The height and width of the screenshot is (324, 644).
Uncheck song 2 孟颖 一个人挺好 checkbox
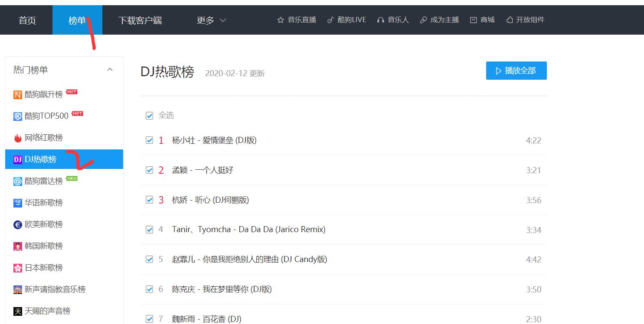pyautogui.click(x=150, y=170)
